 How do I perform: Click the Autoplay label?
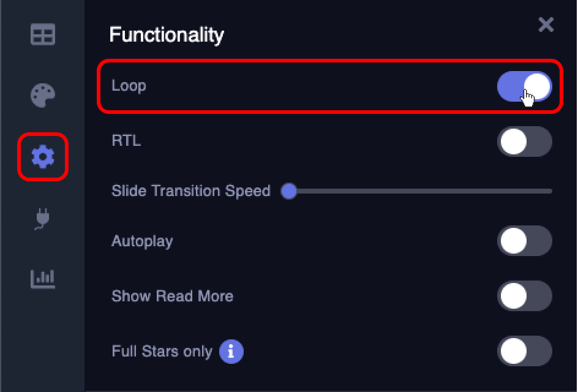pos(142,241)
